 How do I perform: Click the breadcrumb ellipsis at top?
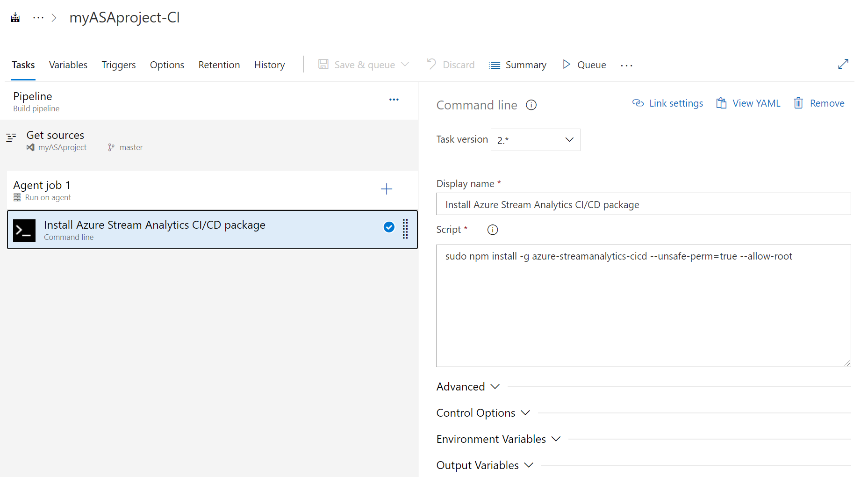point(38,18)
